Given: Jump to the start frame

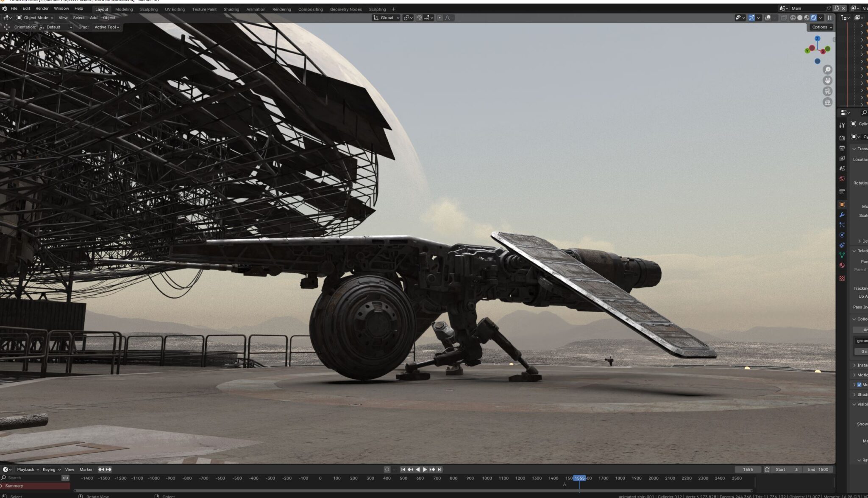Looking at the screenshot, I should click(403, 470).
